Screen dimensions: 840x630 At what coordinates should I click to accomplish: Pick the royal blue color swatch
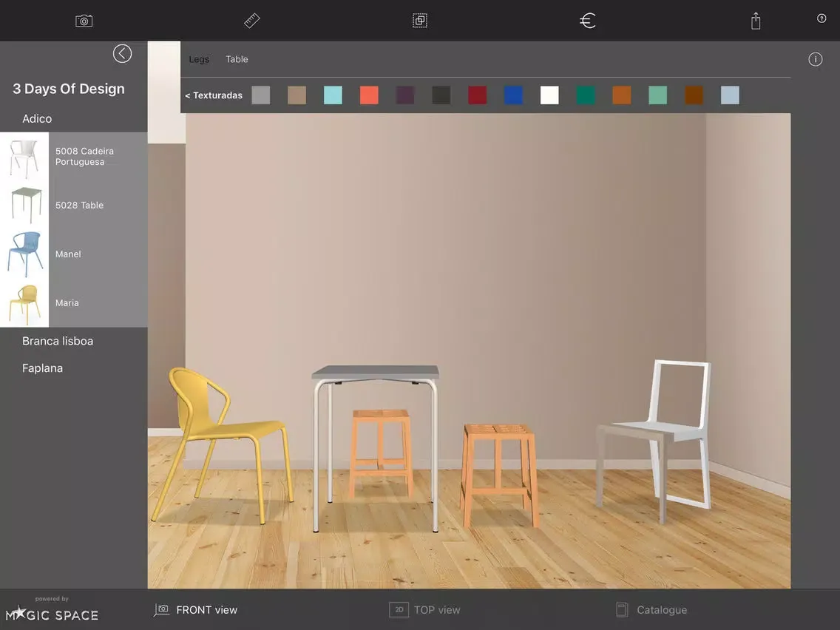[x=513, y=95]
